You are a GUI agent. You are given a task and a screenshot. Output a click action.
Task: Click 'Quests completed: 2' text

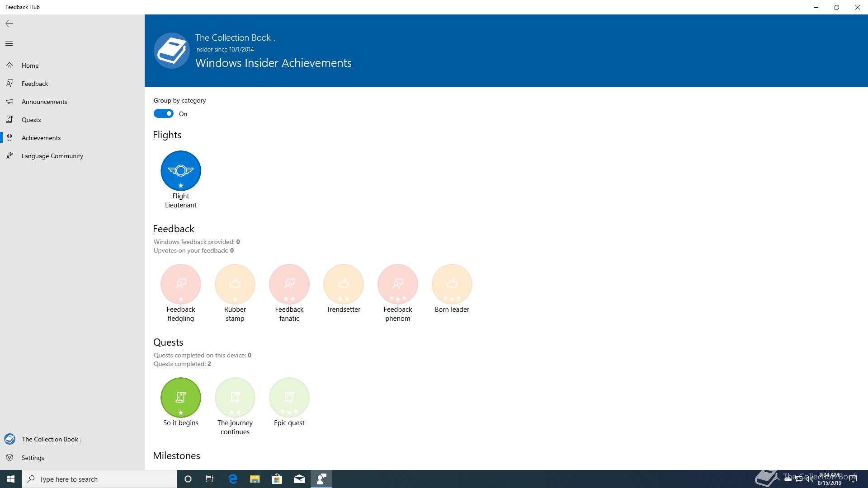click(182, 364)
